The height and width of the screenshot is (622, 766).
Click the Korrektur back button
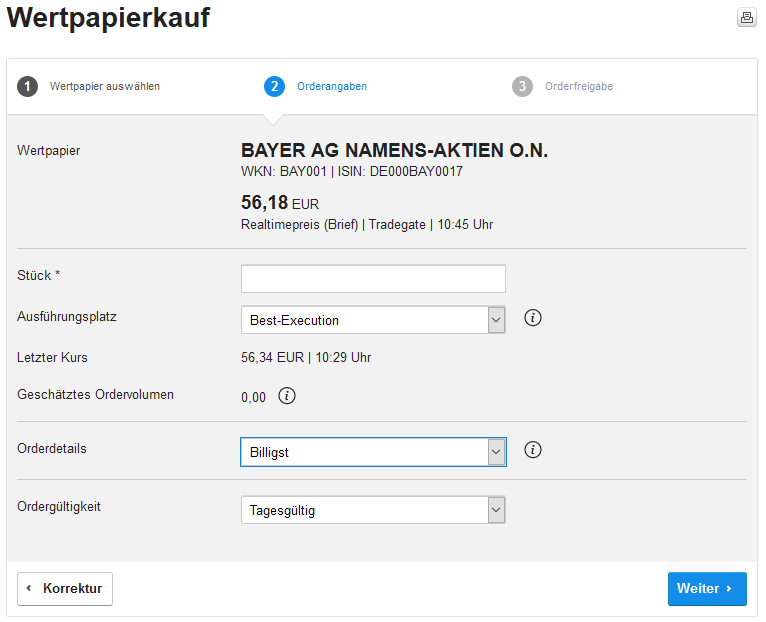[65, 589]
